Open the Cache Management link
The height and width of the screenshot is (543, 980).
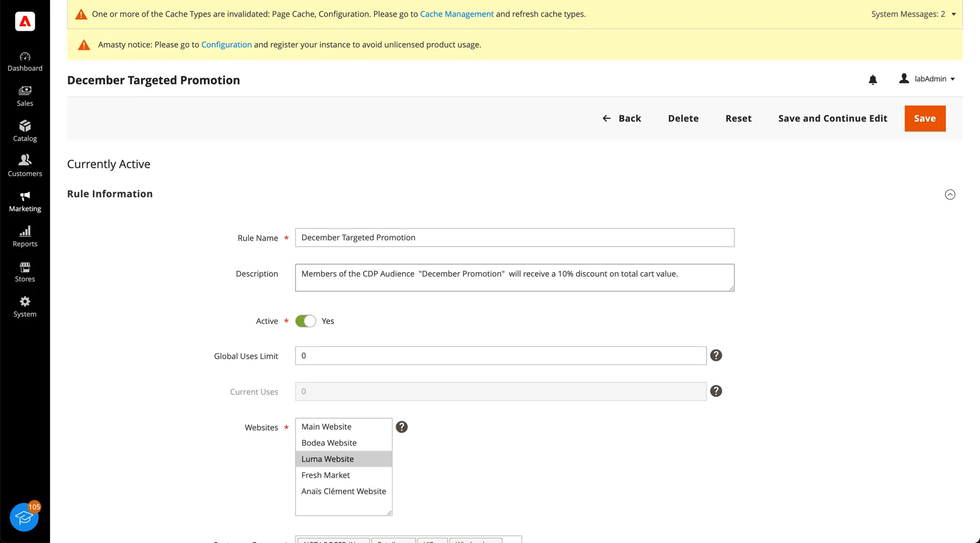[457, 14]
